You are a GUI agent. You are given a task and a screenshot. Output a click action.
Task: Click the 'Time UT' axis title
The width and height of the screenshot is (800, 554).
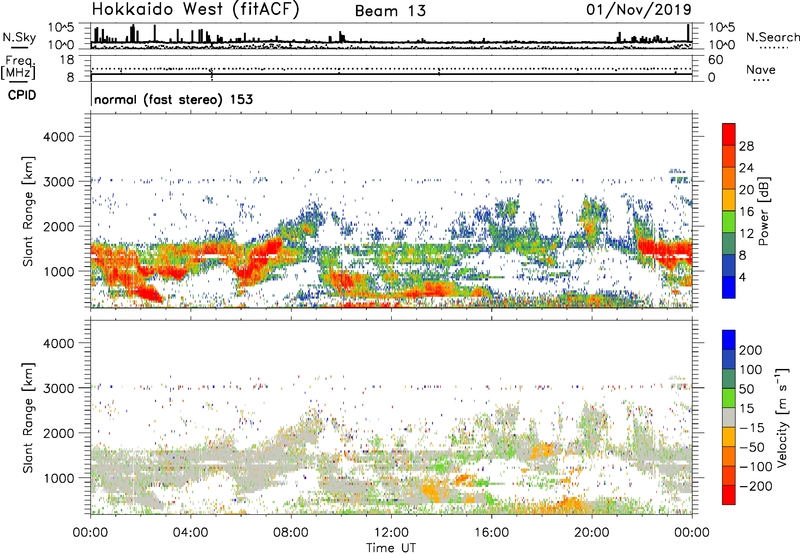(x=391, y=547)
